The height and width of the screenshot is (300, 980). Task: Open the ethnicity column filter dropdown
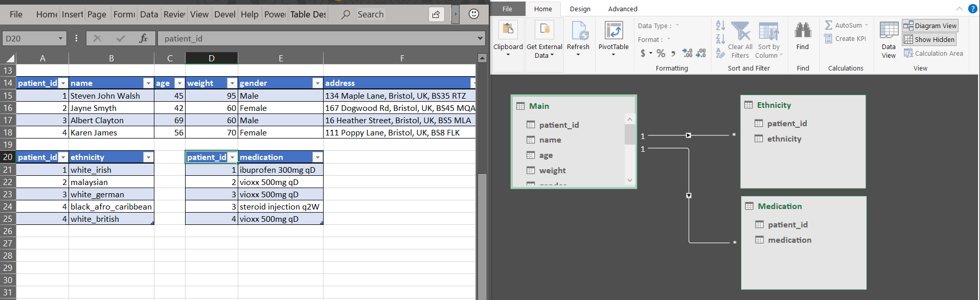(148, 157)
